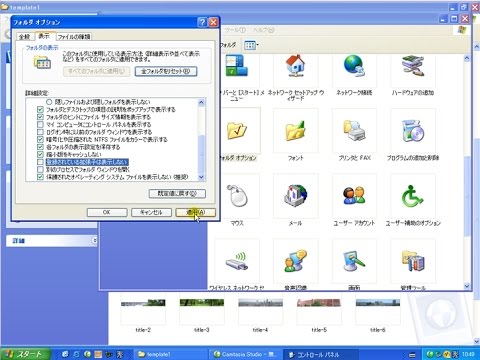The image size is (480, 360).
Task: Open the Taskbar and Start Menu icon
Action: coord(237,66)
